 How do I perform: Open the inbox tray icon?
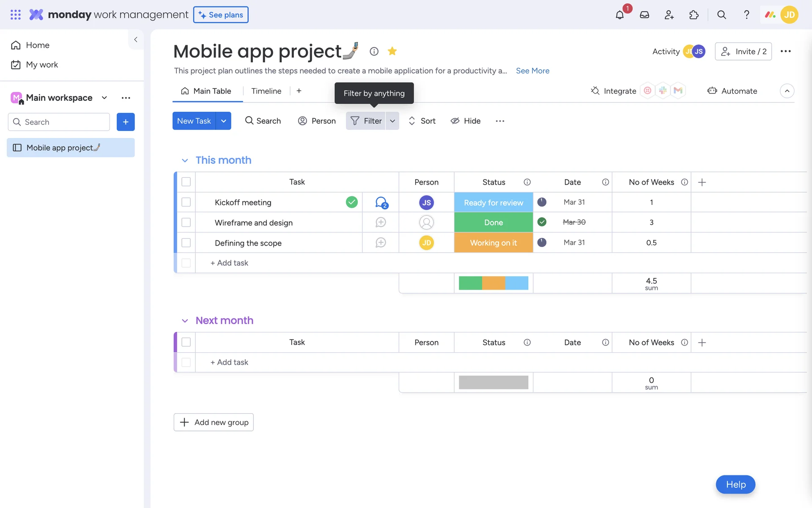644,15
